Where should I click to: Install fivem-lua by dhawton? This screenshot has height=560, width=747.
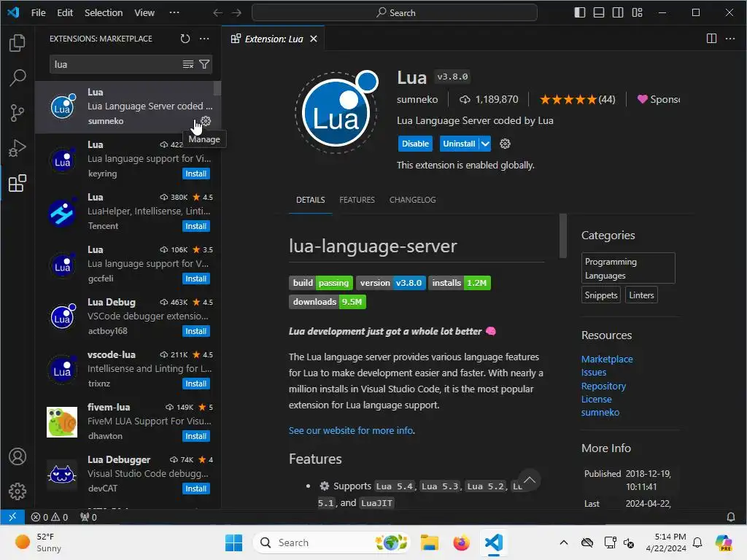(196, 436)
